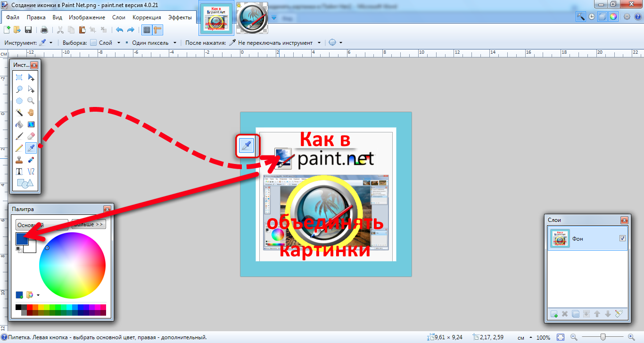The height and width of the screenshot is (343, 644).
Task: Select the Move Selection tool
Action: 31,89
